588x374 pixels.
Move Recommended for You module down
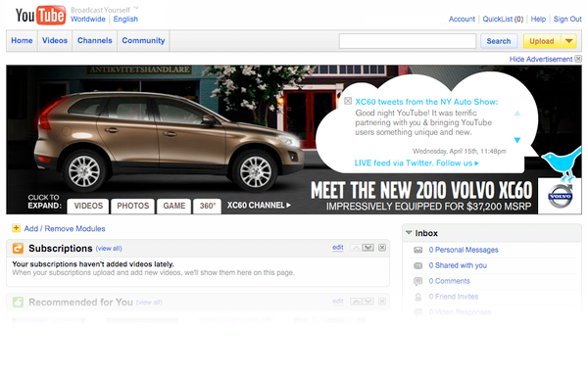[x=368, y=302]
